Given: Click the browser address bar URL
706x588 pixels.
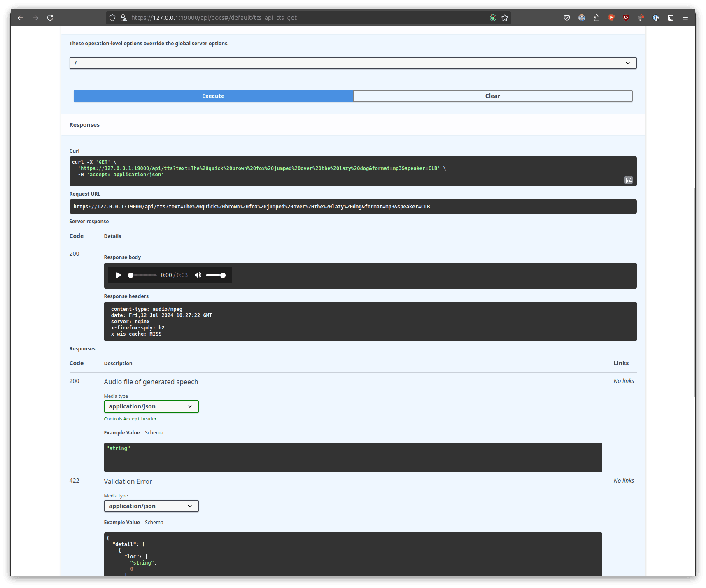Looking at the screenshot, I should coord(214,18).
